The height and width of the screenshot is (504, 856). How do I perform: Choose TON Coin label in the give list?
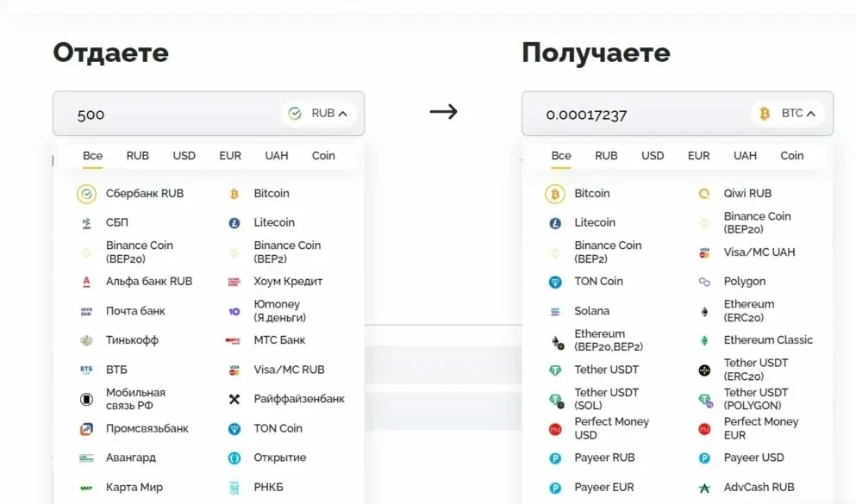click(x=278, y=429)
